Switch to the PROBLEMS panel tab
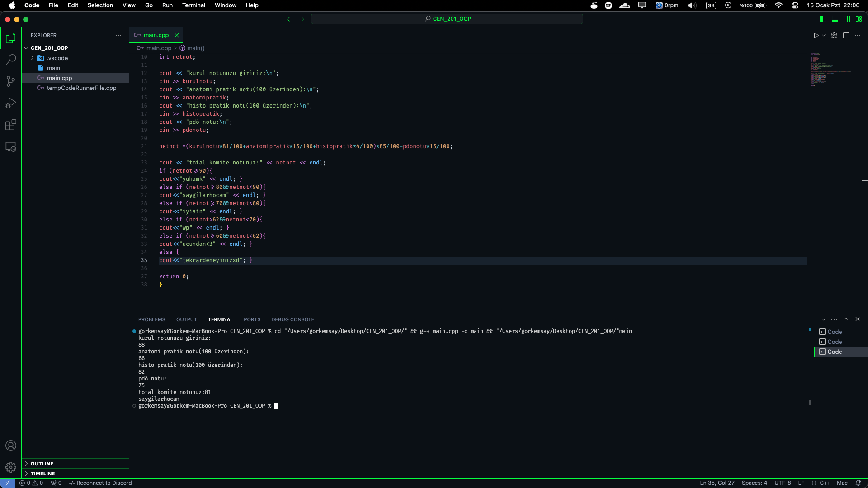868x488 pixels. (151, 319)
